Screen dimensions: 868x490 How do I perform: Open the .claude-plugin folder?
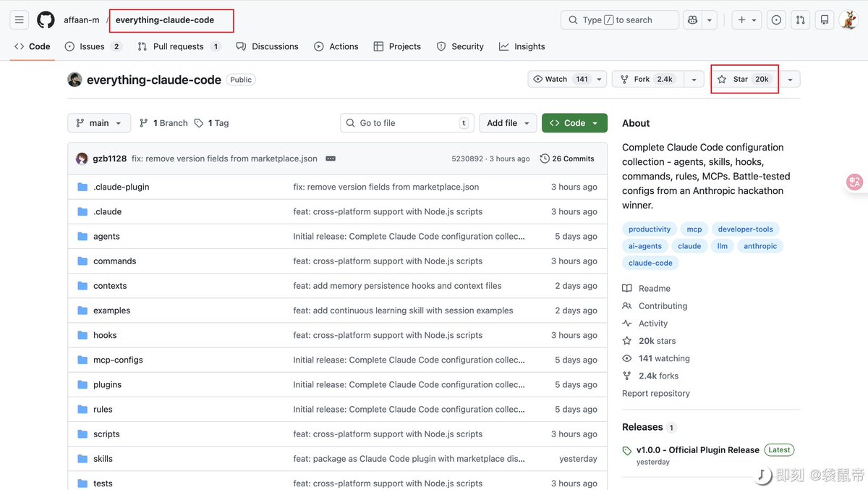(121, 187)
